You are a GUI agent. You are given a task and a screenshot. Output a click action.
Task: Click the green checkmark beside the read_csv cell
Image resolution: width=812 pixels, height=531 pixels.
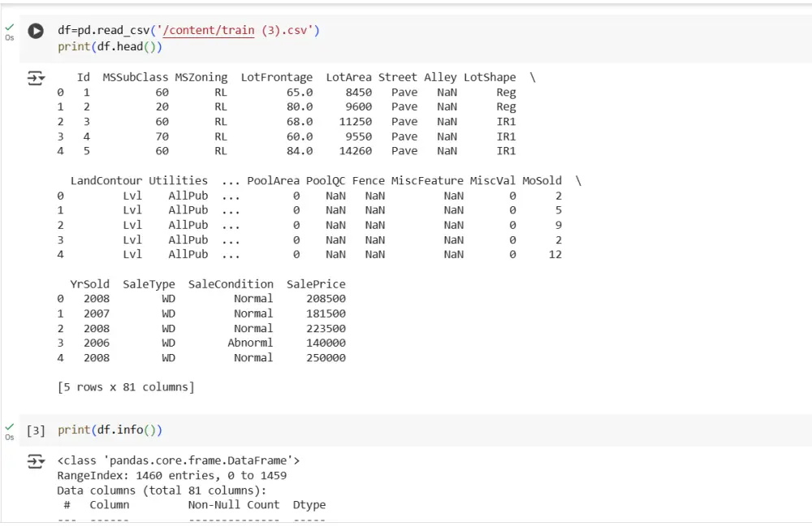tap(10, 27)
